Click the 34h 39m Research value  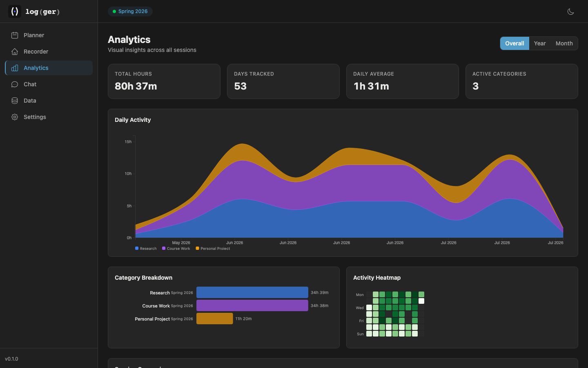click(x=320, y=293)
